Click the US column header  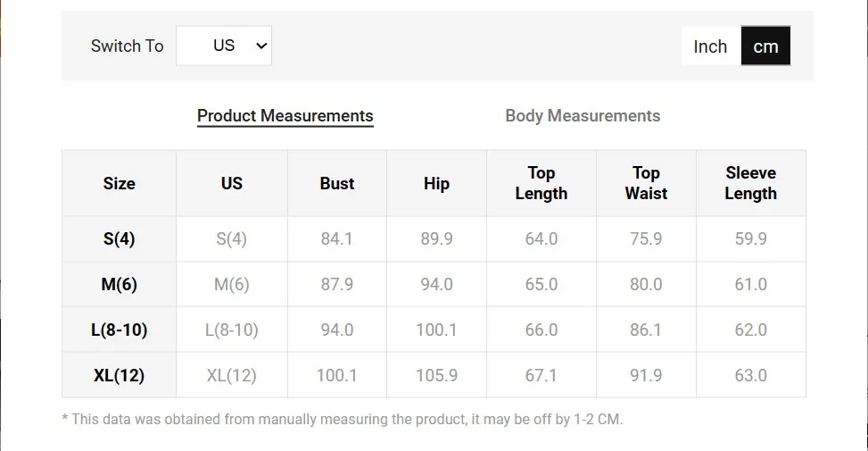point(231,183)
